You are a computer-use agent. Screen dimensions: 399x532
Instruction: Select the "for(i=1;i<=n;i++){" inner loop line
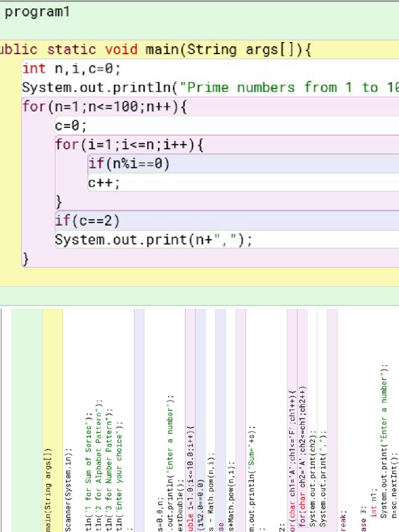coord(129,145)
